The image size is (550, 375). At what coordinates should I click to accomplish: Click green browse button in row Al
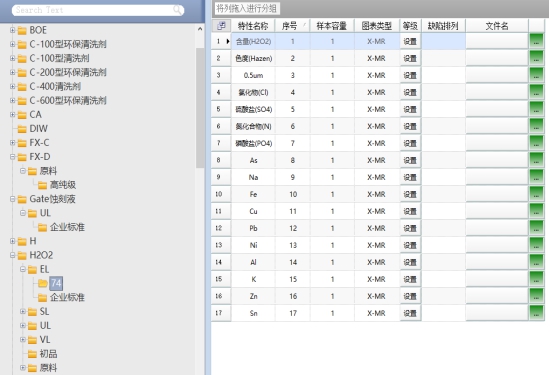coord(536,262)
